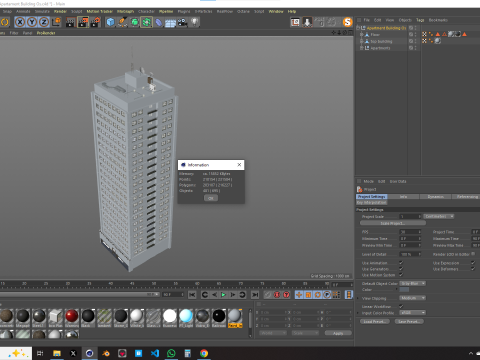The image size is (480, 360).
Task: Toggle Use Animation checkbox
Action: pyautogui.click(x=401, y=263)
